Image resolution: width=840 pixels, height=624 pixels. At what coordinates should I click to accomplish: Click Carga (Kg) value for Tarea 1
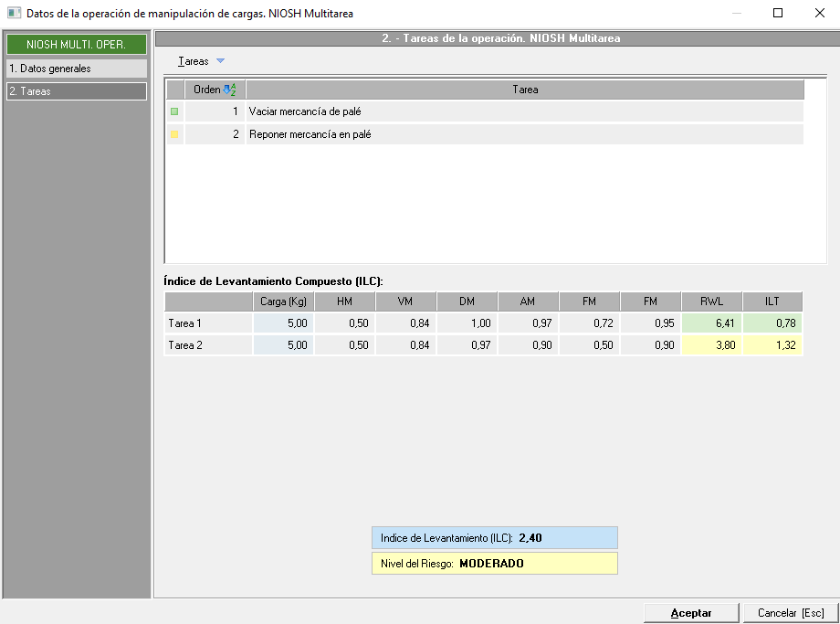(x=283, y=323)
